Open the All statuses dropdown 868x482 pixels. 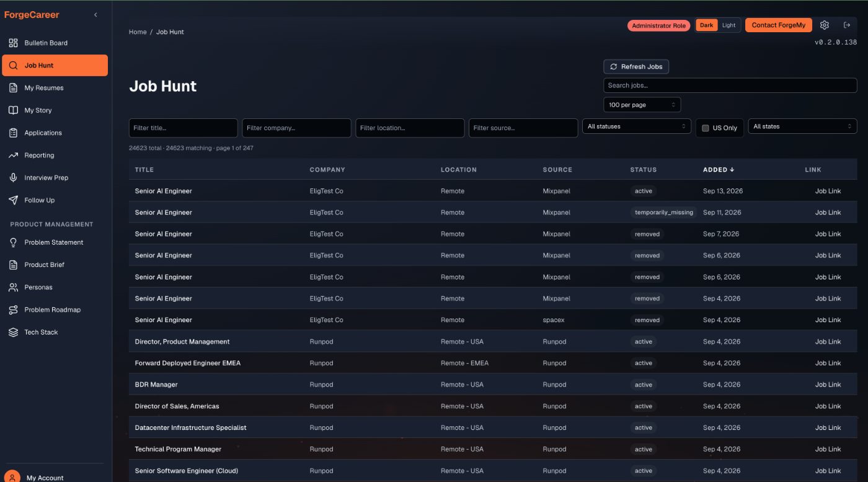637,126
